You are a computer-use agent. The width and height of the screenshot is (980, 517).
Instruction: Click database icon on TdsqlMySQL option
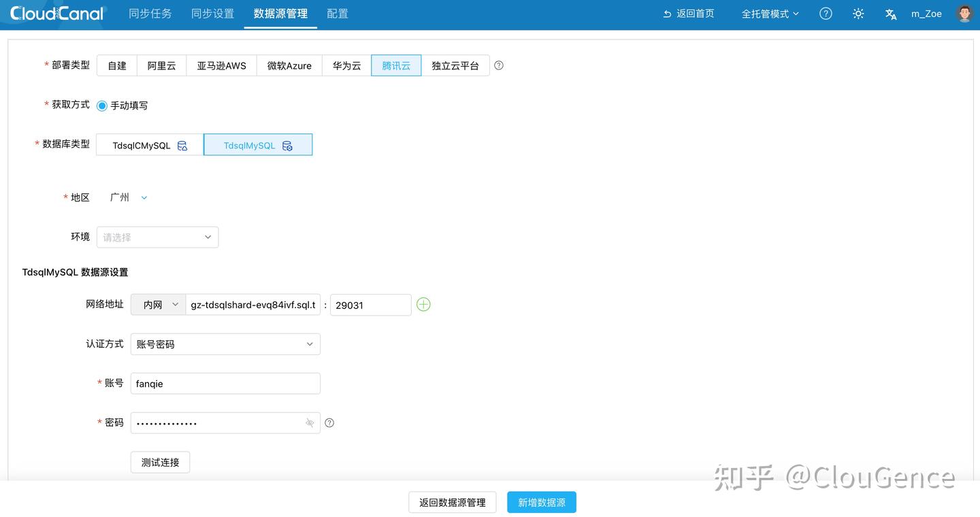click(x=287, y=146)
